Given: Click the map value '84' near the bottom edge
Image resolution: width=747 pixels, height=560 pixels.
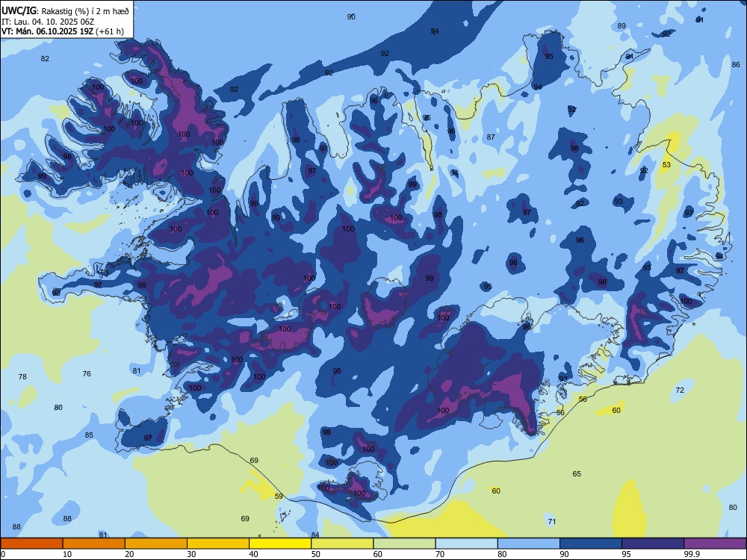Looking at the screenshot, I should point(315,535).
